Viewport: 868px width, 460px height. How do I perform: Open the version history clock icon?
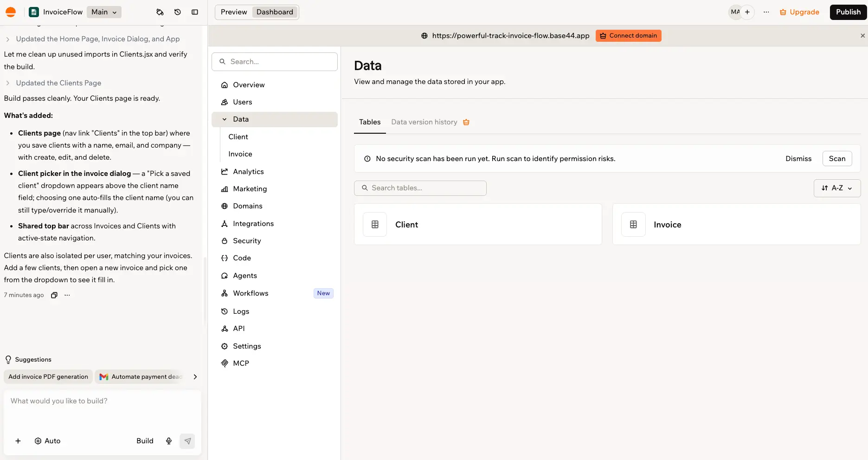pyautogui.click(x=178, y=12)
